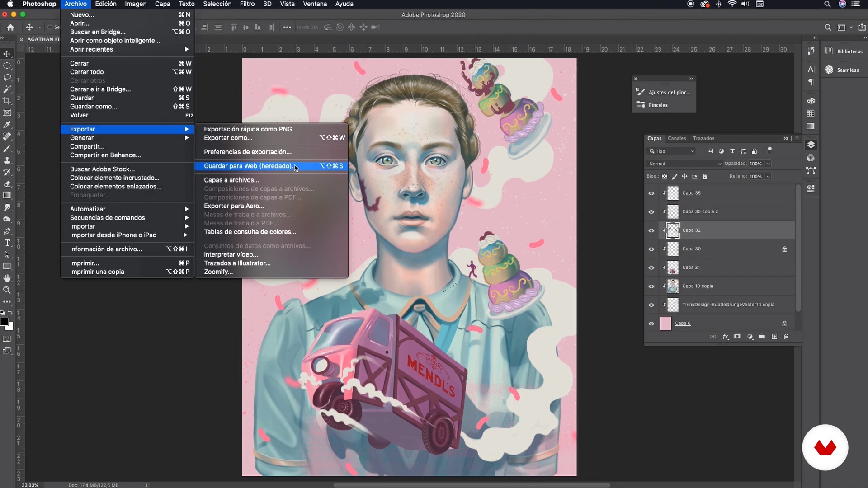868x488 pixels.
Task: Expand the Abrir recientes submenu
Action: [x=127, y=49]
